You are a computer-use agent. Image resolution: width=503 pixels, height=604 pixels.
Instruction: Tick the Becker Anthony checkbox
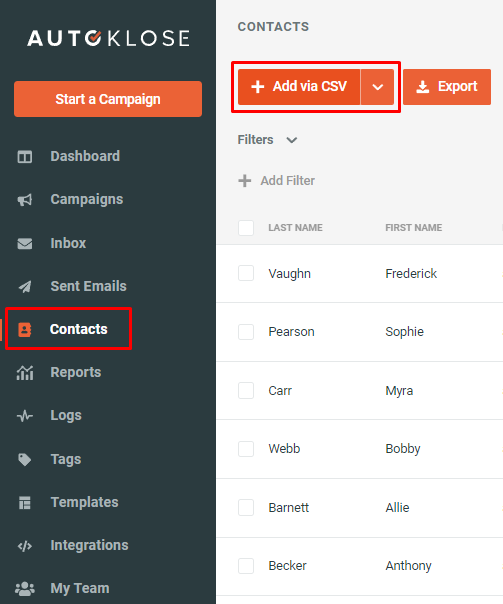[x=246, y=566]
